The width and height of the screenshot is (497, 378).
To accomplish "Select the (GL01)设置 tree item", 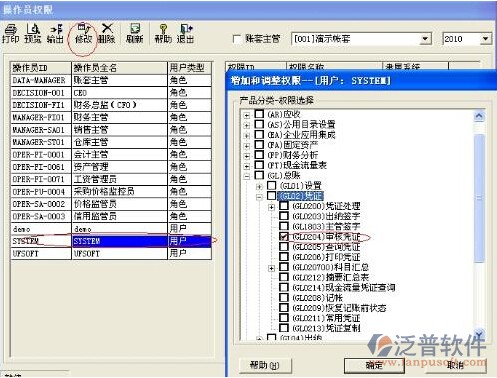I will coord(300,185).
